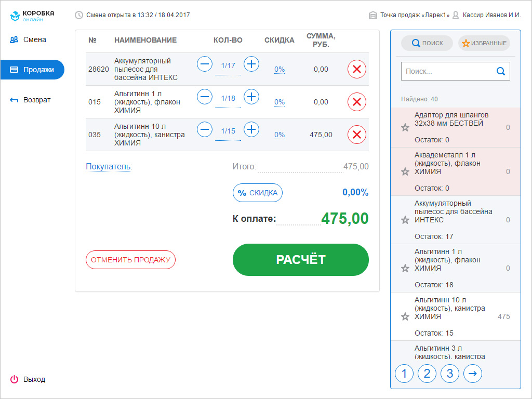532x399 pixels.
Task: Remove Аккумуляторный пылесос from the sale
Action: (357, 69)
